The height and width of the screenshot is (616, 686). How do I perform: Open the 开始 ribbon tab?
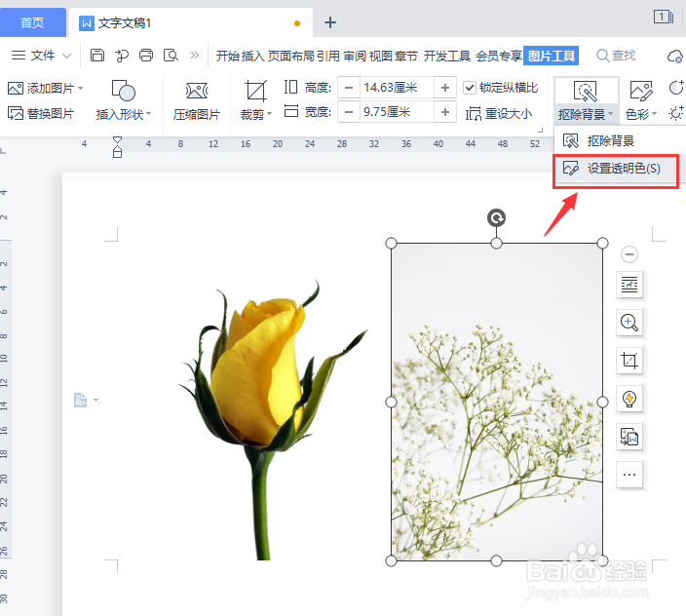coord(228,56)
